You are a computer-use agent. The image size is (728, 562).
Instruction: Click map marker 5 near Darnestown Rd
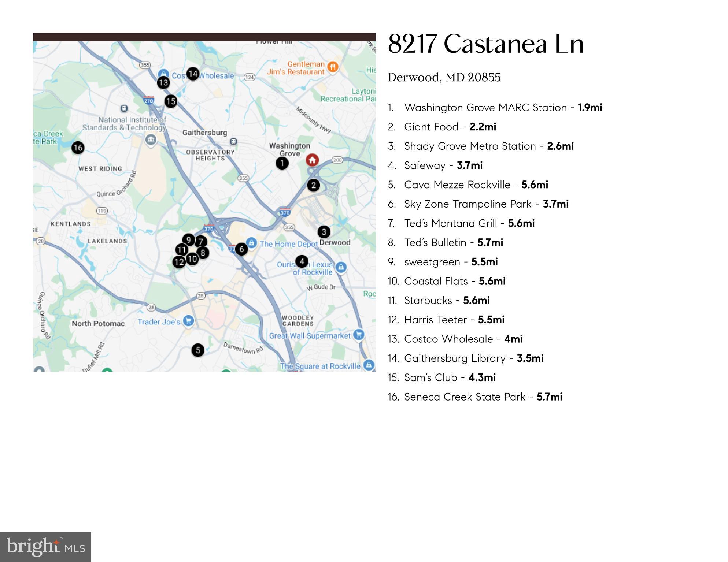pyautogui.click(x=198, y=350)
